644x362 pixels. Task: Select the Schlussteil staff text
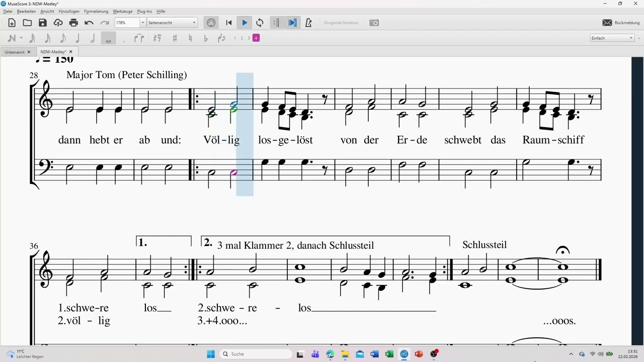click(485, 245)
